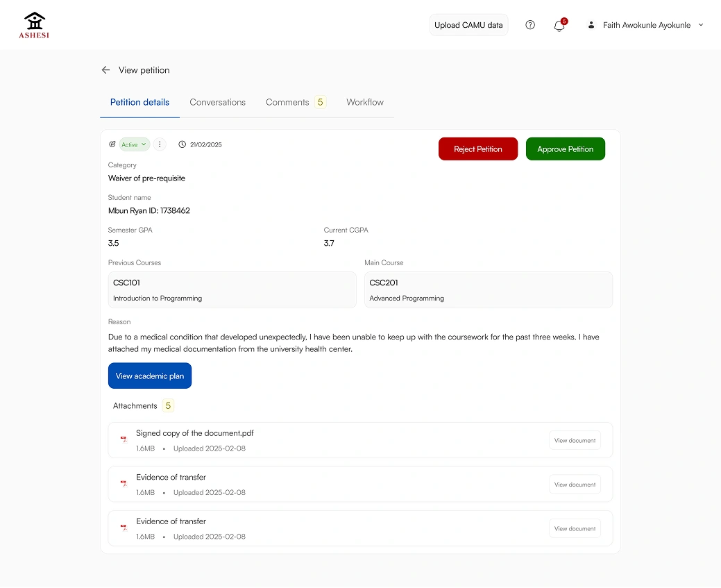
Task: Switch to the Petition details tab
Action: click(139, 102)
